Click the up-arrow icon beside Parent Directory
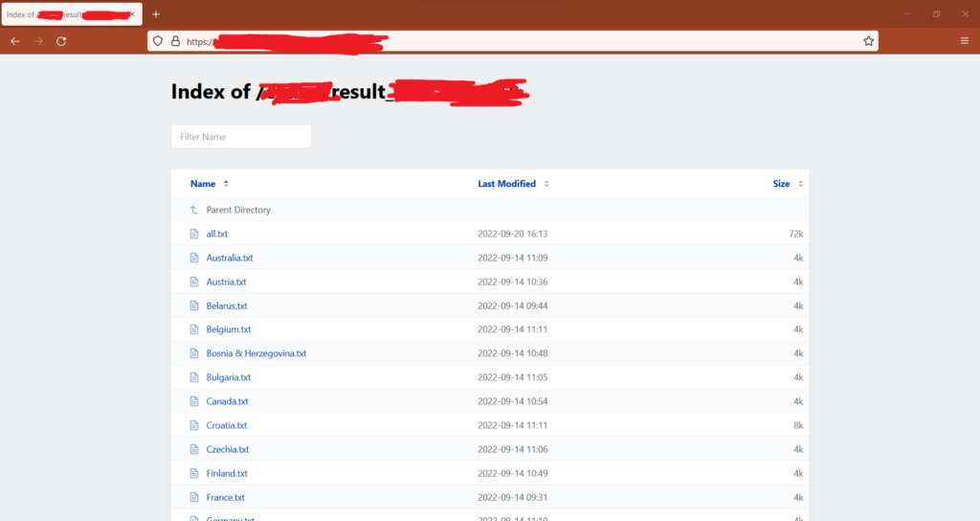 (x=193, y=210)
